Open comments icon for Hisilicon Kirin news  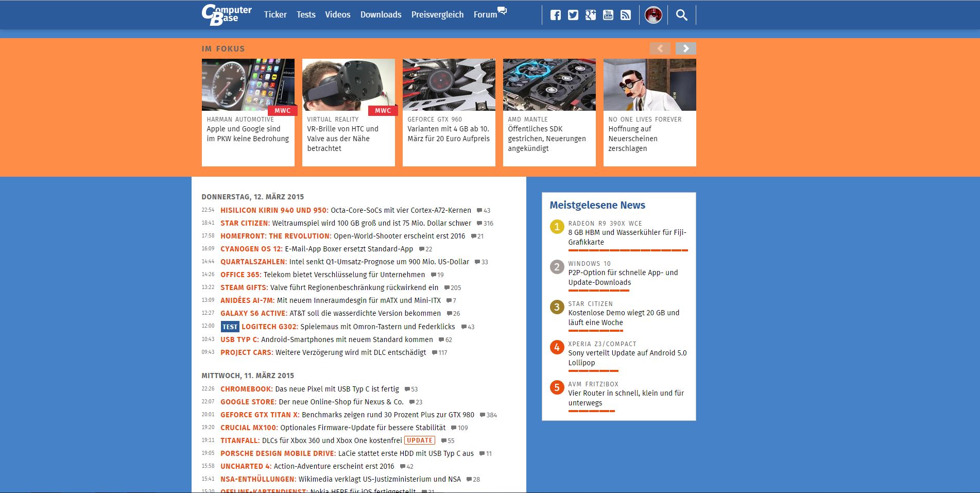[479, 211]
